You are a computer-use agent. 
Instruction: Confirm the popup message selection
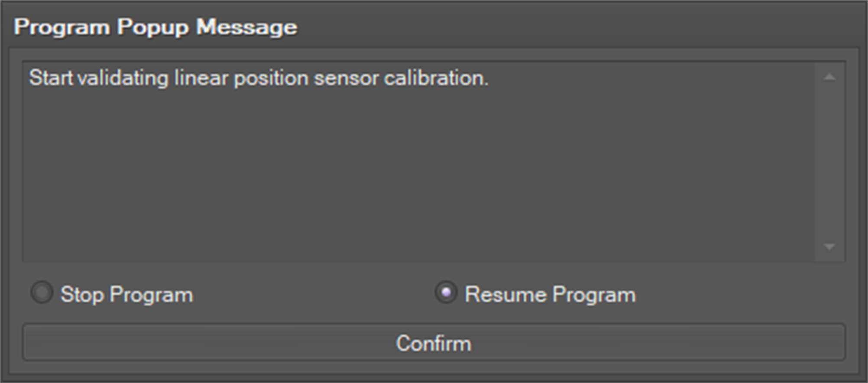(434, 343)
